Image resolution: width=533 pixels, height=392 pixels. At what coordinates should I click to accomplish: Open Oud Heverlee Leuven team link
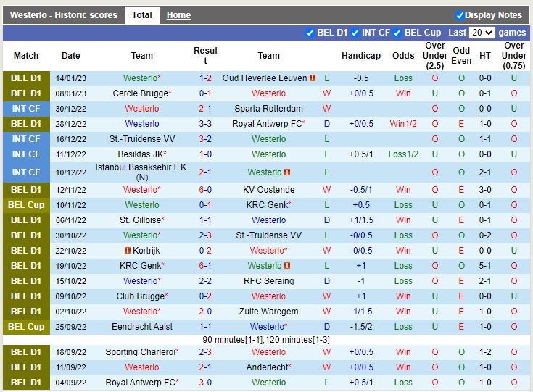click(x=265, y=78)
